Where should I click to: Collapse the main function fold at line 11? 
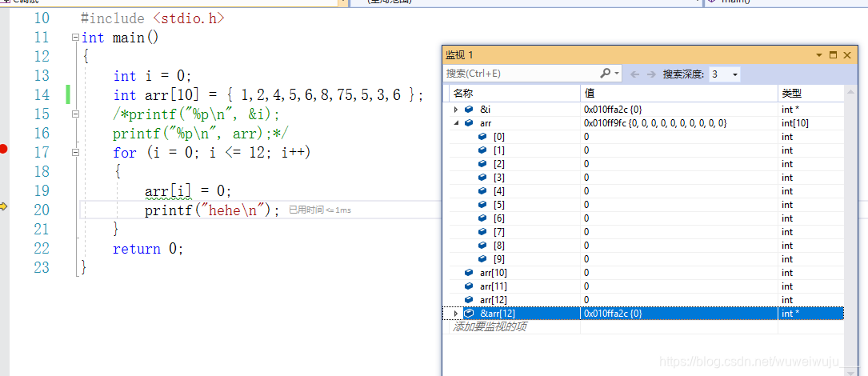coord(75,38)
